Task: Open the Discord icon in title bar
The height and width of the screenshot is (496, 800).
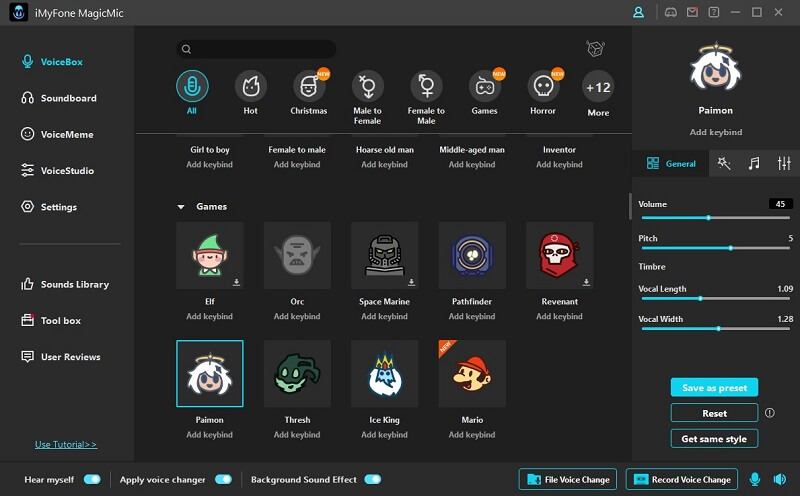Action: click(x=670, y=12)
